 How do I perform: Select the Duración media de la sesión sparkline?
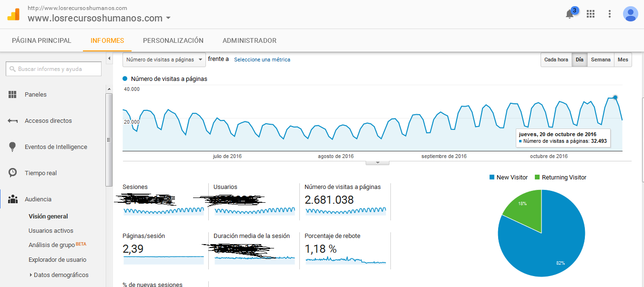(255, 259)
